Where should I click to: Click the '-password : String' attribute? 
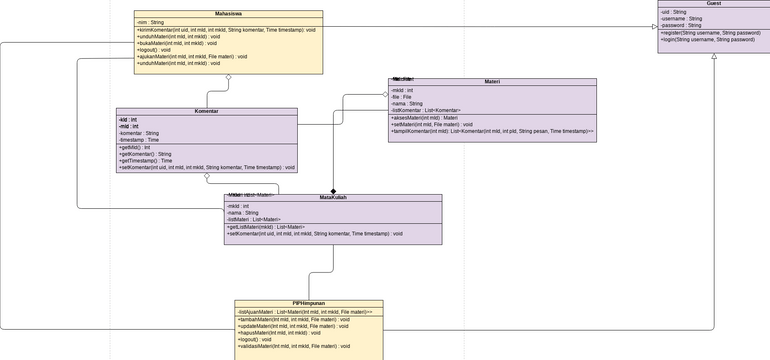click(x=681, y=25)
